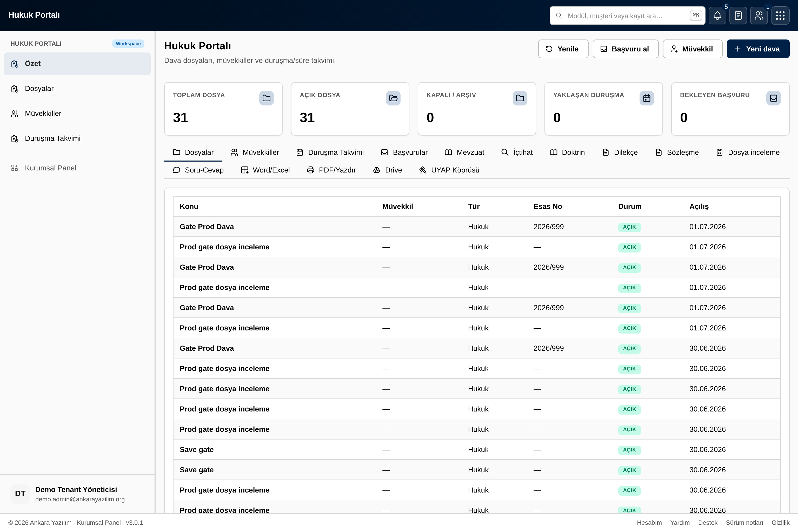Click the folder icon on Toplam Dosya card

[x=266, y=98]
